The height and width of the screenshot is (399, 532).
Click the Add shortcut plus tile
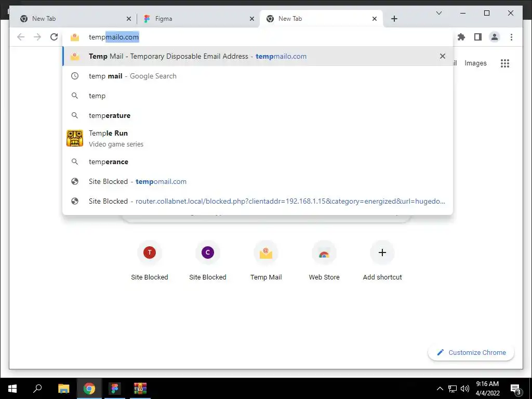click(382, 261)
